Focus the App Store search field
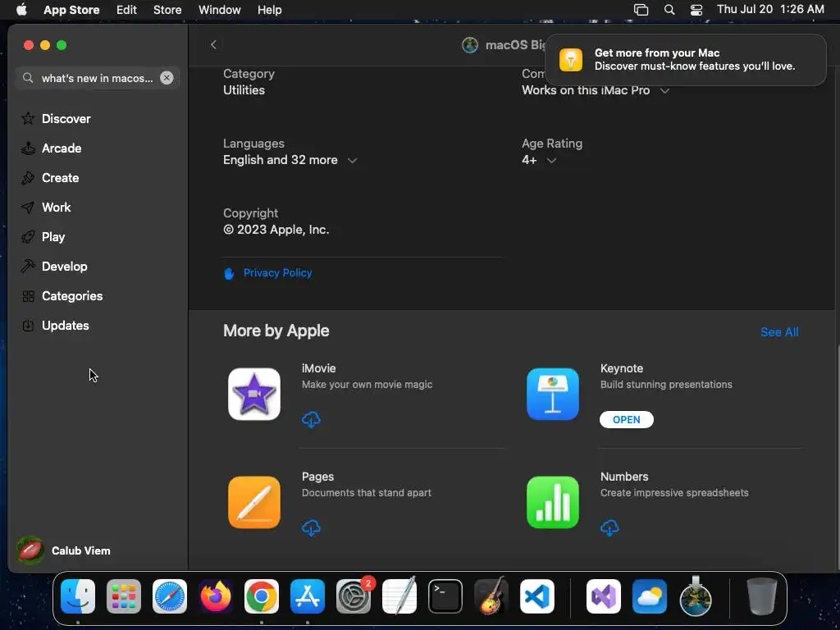This screenshot has height=630, width=840. (97, 78)
